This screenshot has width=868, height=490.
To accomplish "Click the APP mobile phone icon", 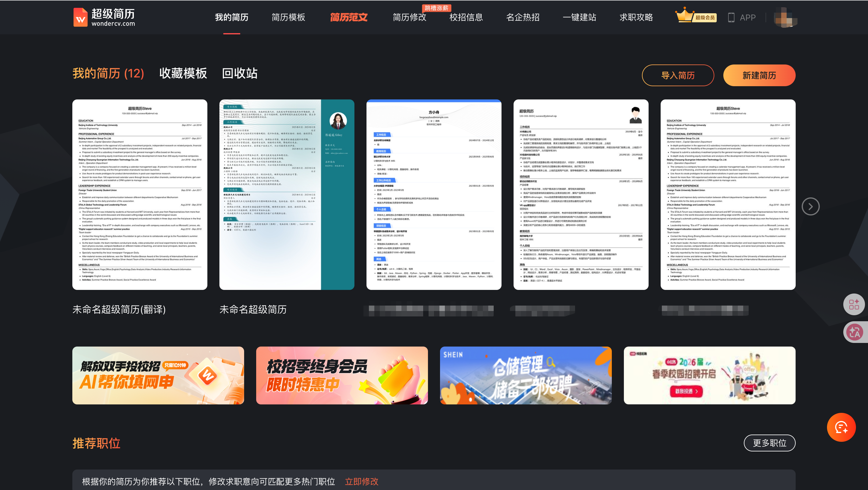I will click(731, 17).
